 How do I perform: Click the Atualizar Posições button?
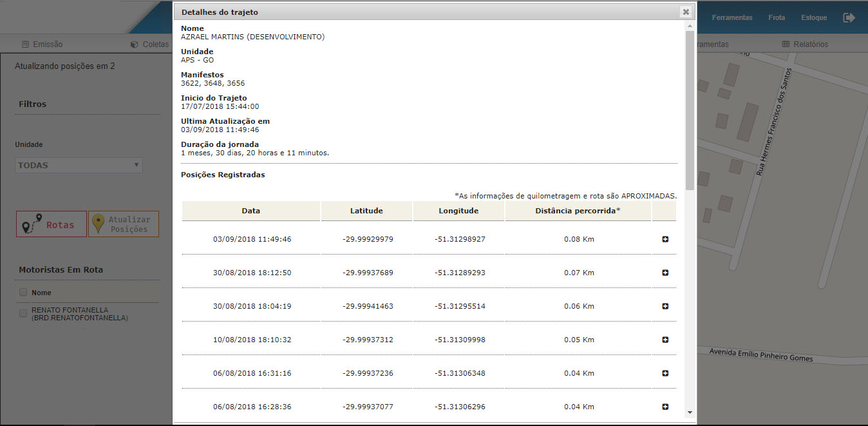pos(124,224)
